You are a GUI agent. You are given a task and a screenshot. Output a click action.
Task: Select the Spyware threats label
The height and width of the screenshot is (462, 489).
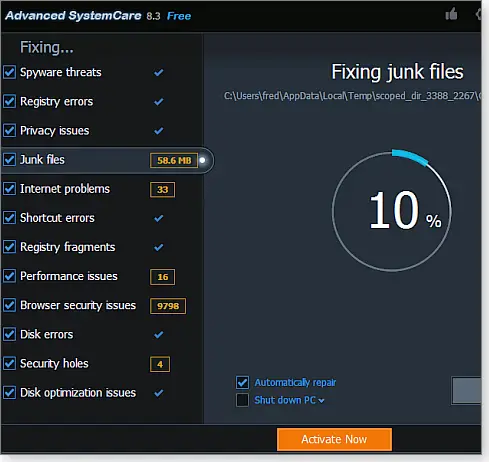coord(61,72)
